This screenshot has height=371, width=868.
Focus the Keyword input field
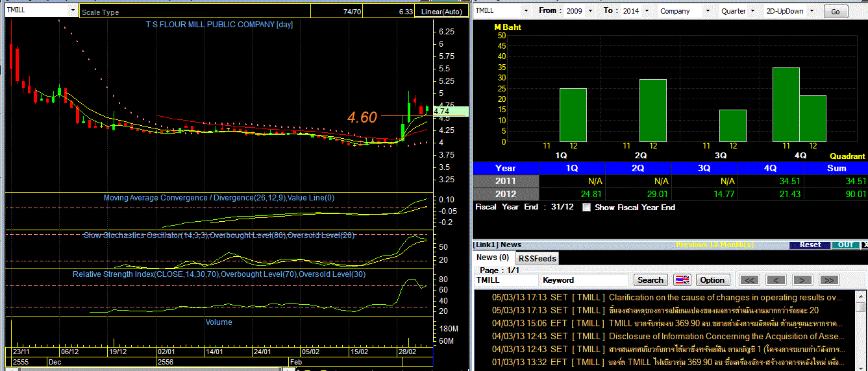586,280
